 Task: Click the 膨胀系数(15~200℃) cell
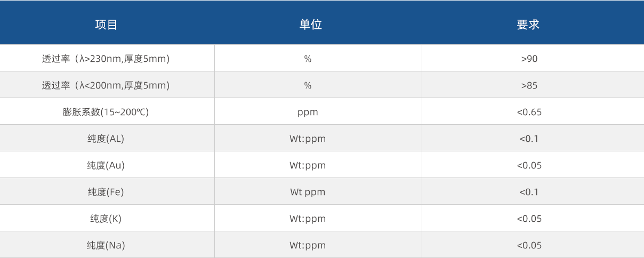tap(106, 112)
